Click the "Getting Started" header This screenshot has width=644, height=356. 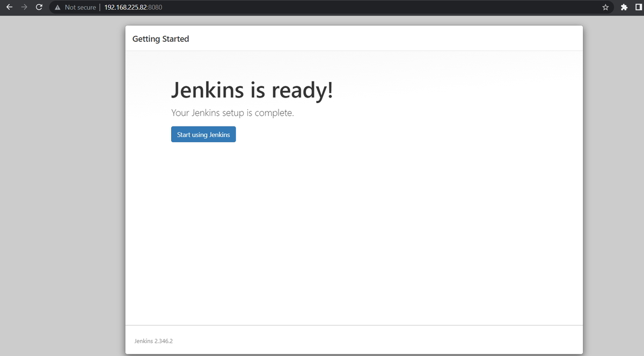pos(160,39)
